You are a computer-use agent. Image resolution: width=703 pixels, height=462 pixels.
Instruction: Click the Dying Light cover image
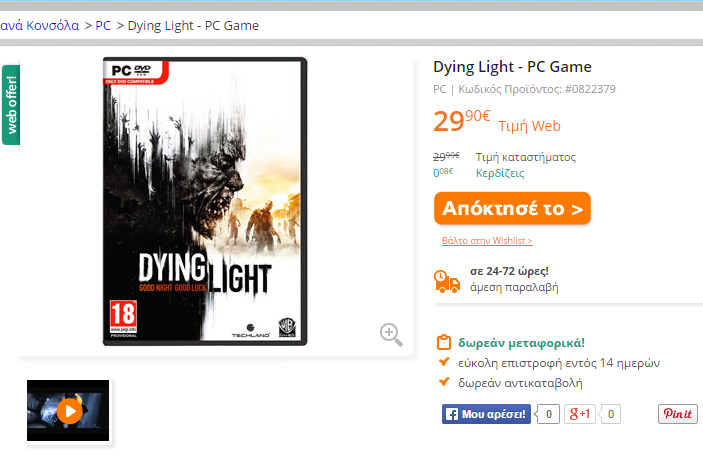coord(205,201)
